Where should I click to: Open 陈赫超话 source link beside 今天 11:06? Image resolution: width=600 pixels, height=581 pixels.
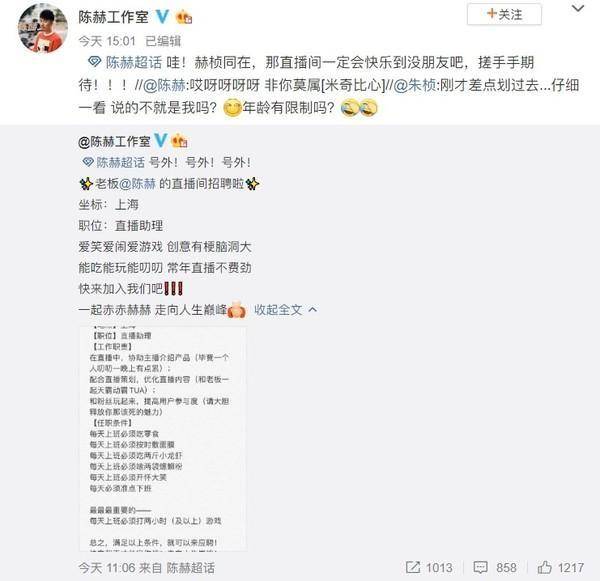point(191,568)
